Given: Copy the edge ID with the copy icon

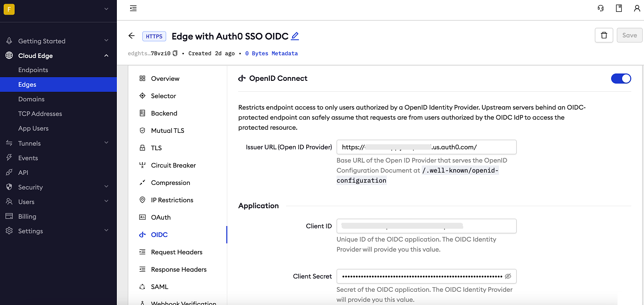Looking at the screenshot, I should tap(175, 53).
